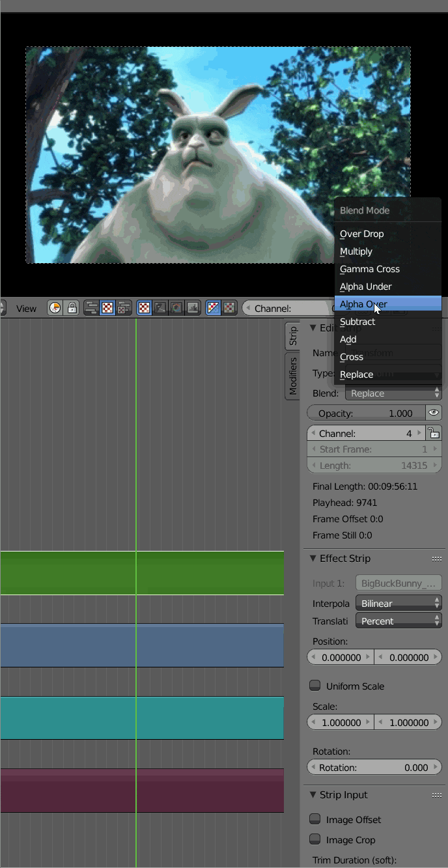Open the Translation dropdown showing Percent

399,621
